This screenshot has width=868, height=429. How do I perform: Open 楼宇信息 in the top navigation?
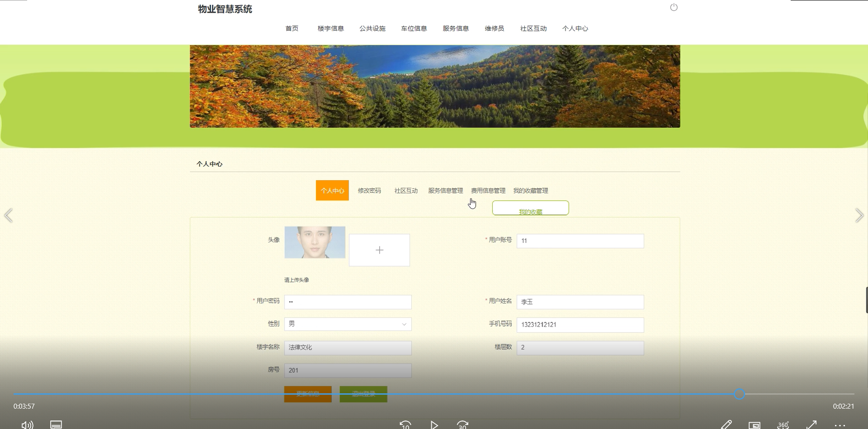[x=330, y=28]
